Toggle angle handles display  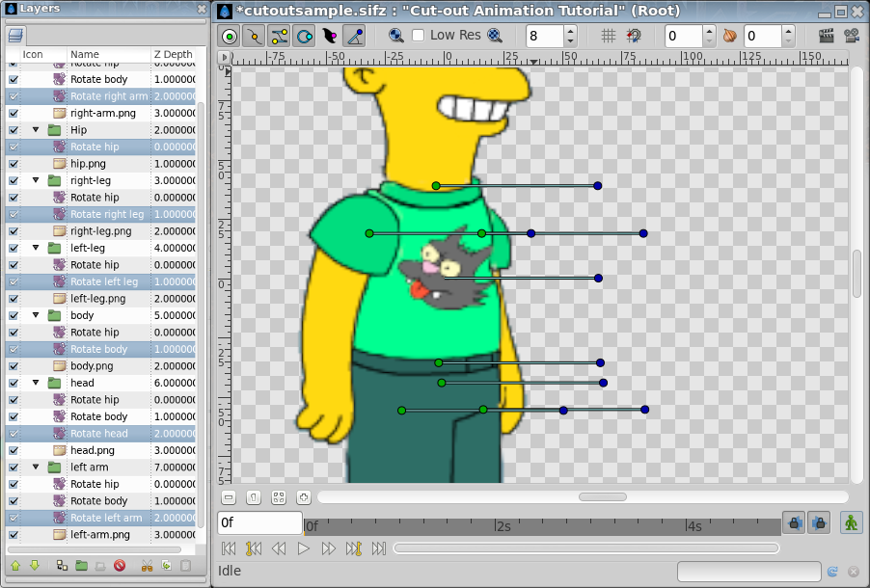point(354,37)
